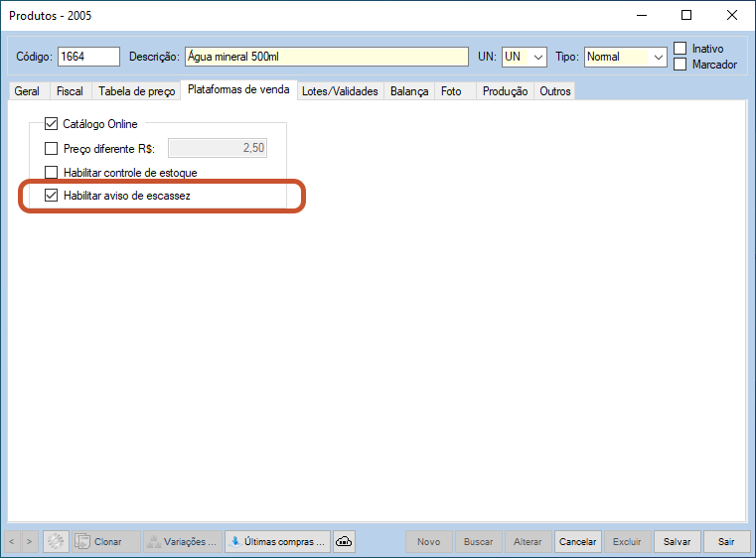
Task: Open the Tabela de preço tab
Action: pyautogui.click(x=136, y=91)
